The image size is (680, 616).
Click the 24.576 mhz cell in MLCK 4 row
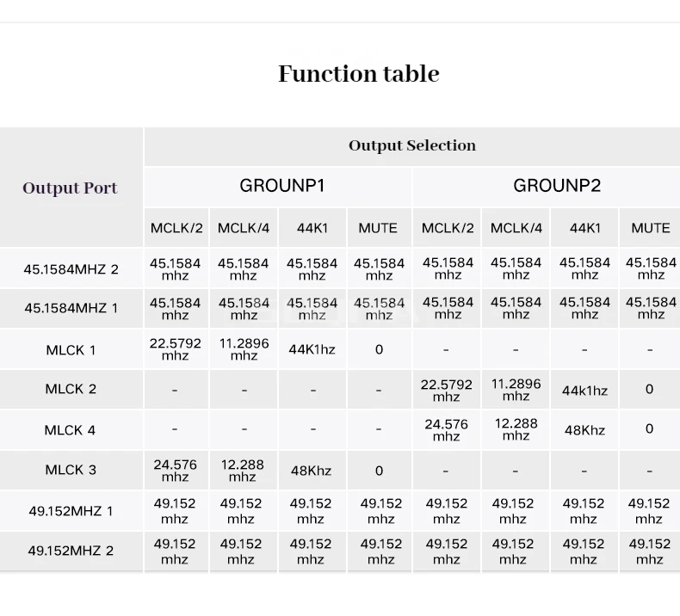point(446,430)
